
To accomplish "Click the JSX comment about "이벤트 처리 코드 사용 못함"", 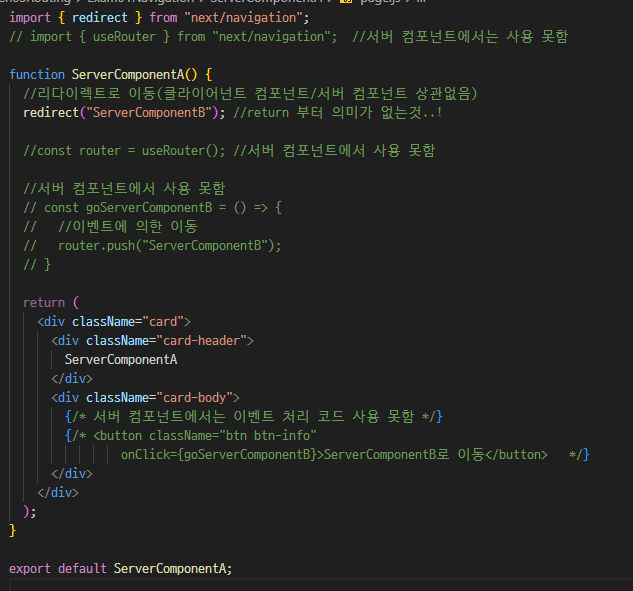I will pyautogui.click(x=254, y=417).
